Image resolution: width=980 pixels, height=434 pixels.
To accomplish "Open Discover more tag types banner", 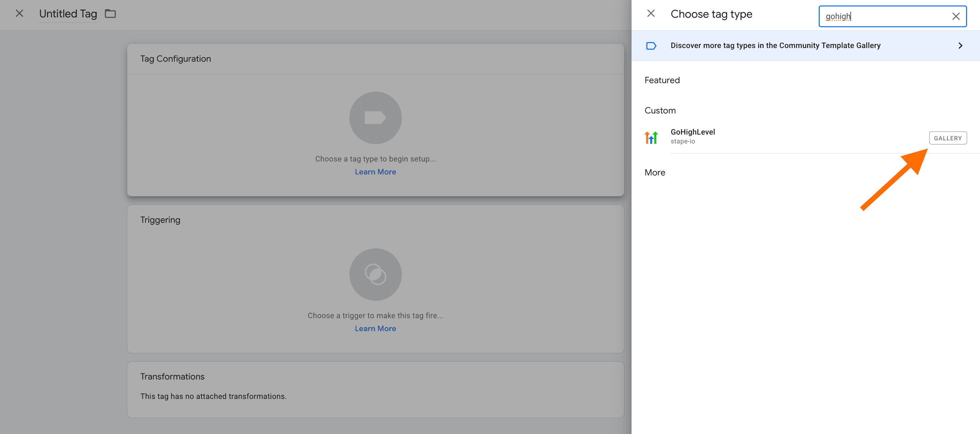I will (775, 46).
